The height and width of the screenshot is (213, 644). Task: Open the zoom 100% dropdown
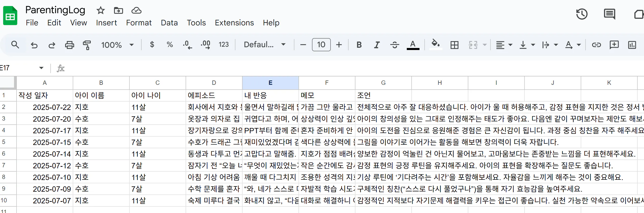tap(117, 45)
